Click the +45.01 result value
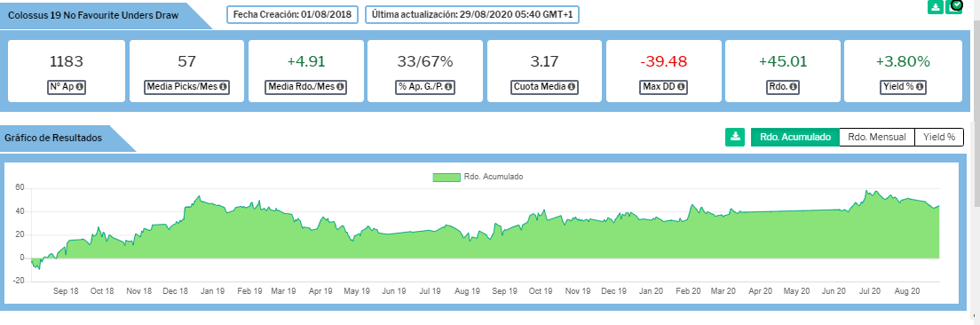The height and width of the screenshot is (325, 980). [x=783, y=61]
